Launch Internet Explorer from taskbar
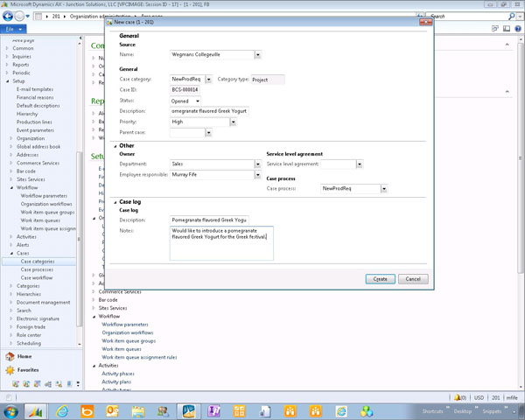 [x=62, y=411]
